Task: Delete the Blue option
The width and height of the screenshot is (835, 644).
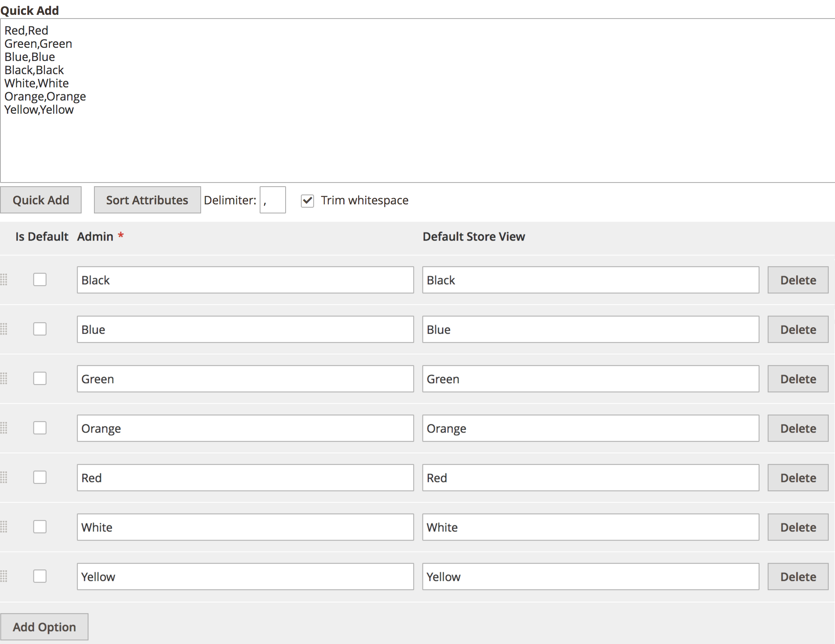Action: (x=798, y=329)
